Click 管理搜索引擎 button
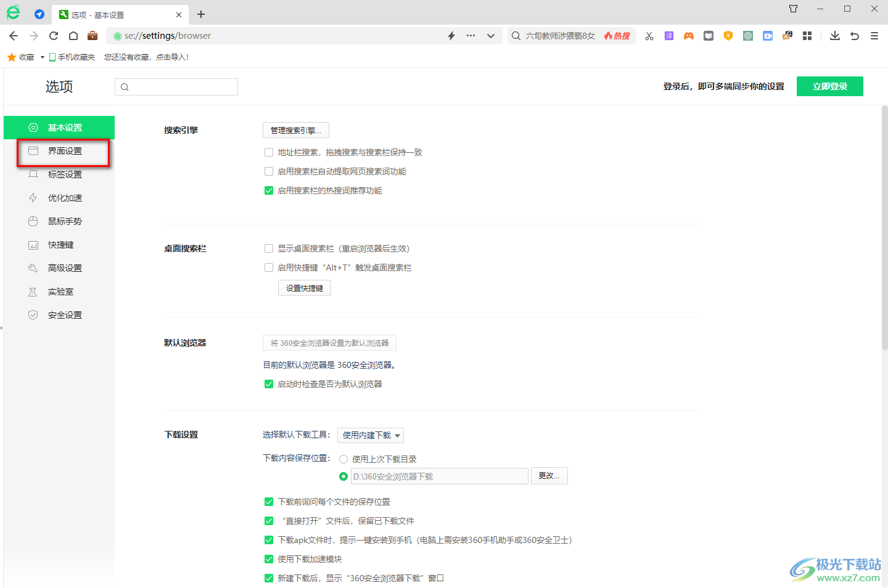Screen dimensions: 888x588 coord(296,130)
